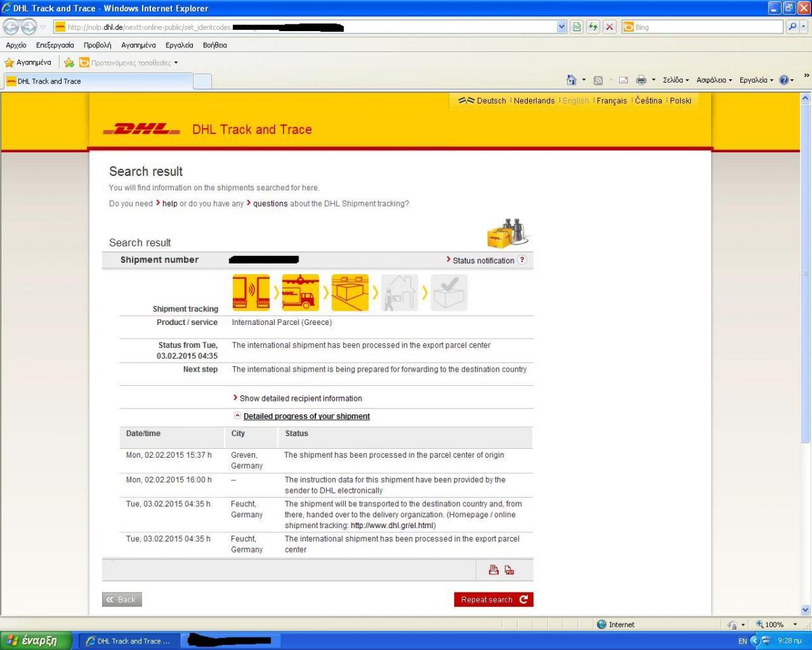
Task: Switch language to Français
Action: 612,101
